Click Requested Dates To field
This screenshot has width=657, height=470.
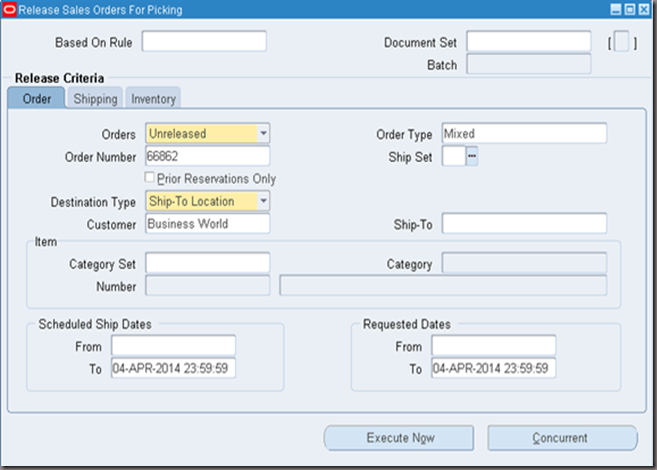click(494, 368)
